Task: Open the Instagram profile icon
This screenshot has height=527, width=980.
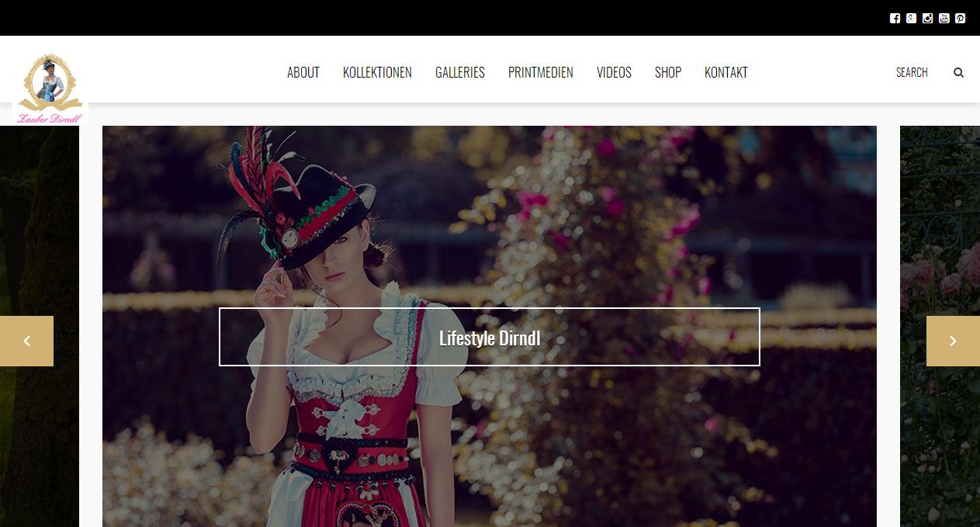Action: point(927,18)
